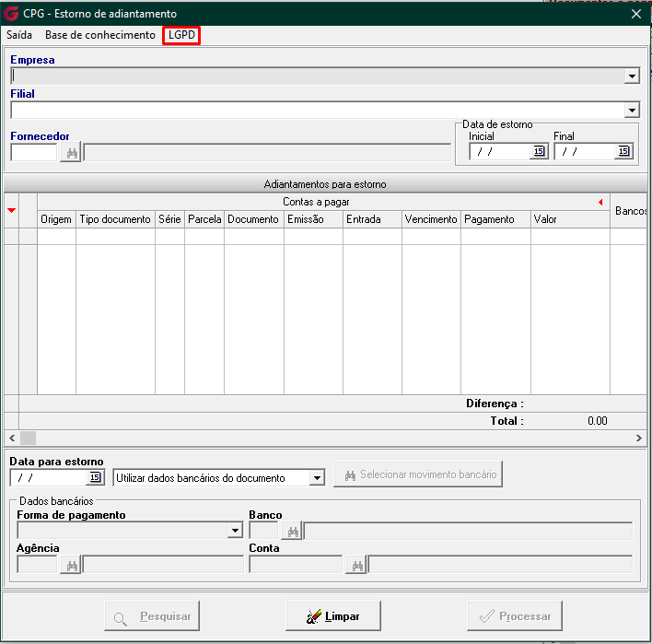Expand the Filial dropdown

[x=632, y=111]
